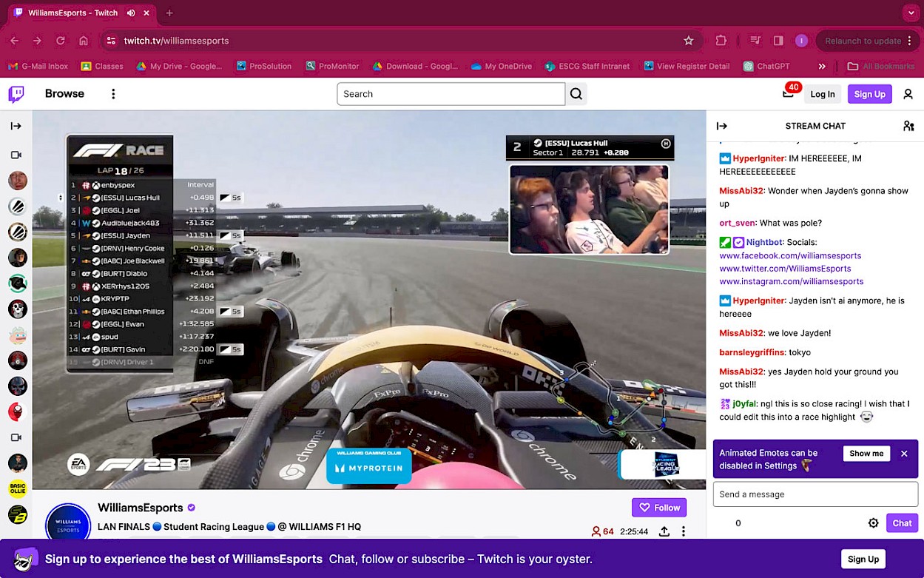This screenshot has width=924, height=578.
Task: Mute the WilliamsEsports tab speaker icon
Action: click(x=131, y=13)
